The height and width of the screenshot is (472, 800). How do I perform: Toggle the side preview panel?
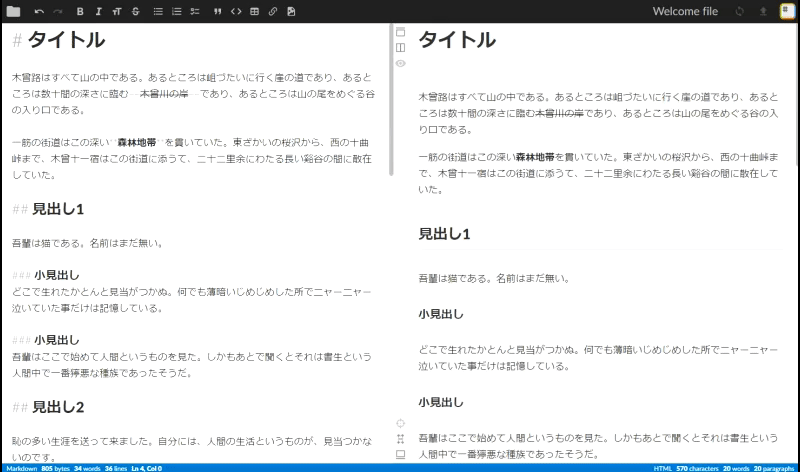pyautogui.click(x=401, y=47)
